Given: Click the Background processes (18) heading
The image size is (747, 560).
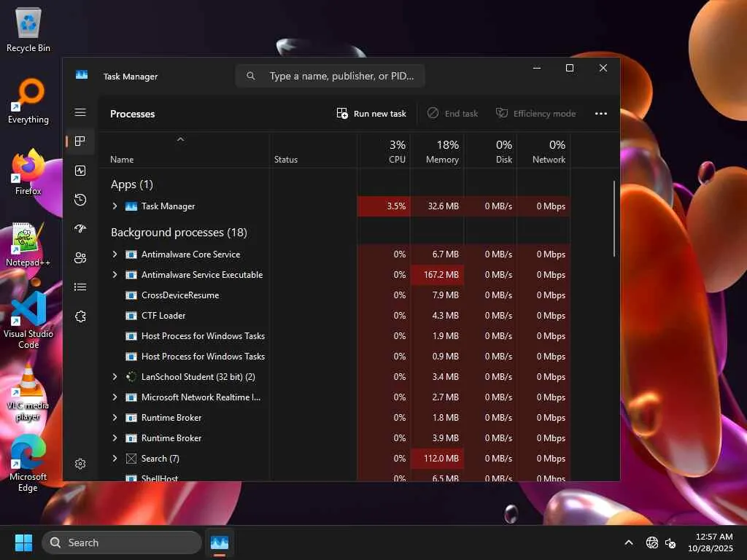Looking at the screenshot, I should [179, 233].
